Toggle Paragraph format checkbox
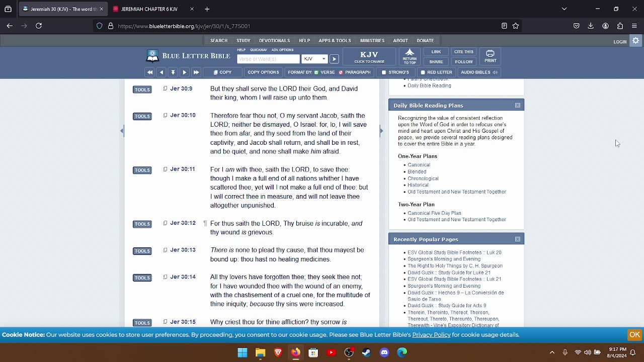The height and width of the screenshot is (362, 644). click(x=341, y=72)
